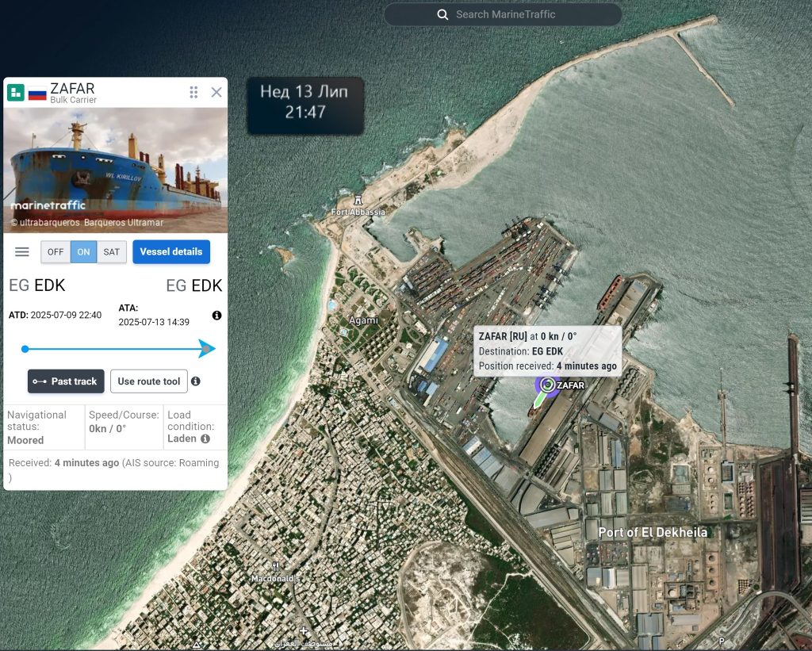Click the Laden load condition value

click(182, 438)
